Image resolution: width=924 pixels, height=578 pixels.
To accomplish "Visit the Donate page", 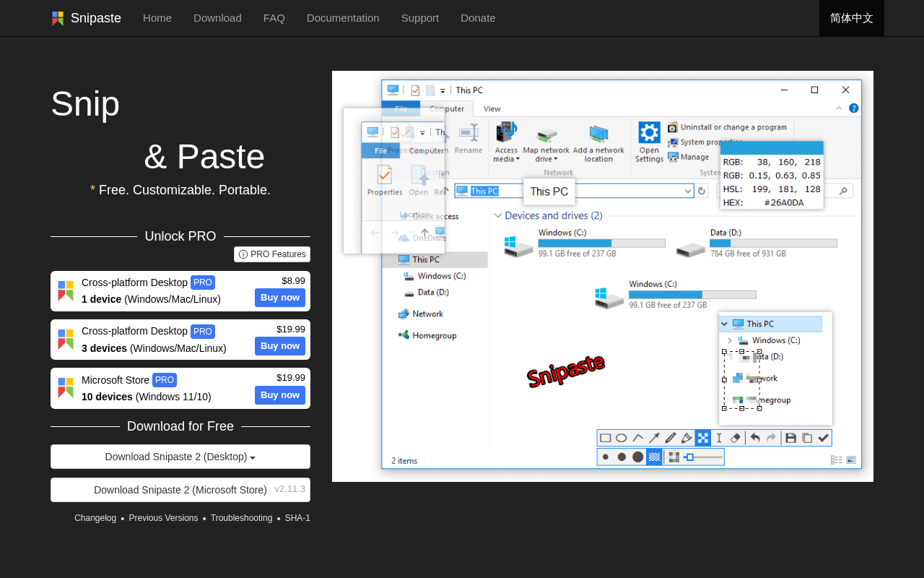I will pos(478,18).
